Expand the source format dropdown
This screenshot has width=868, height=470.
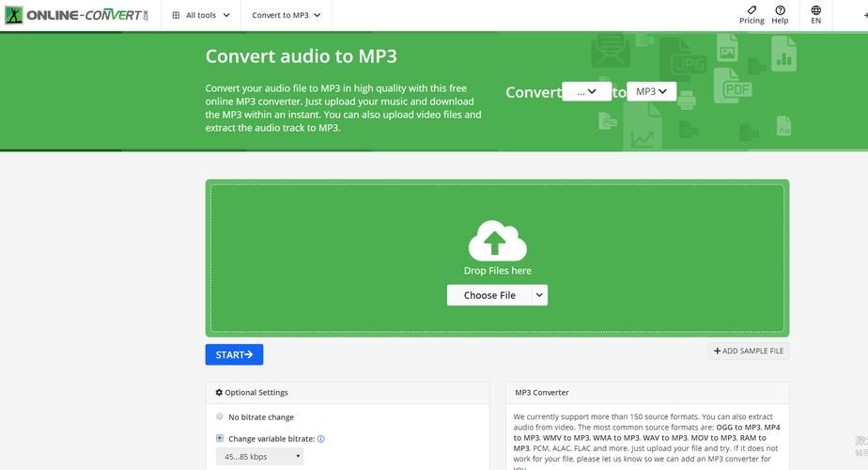586,91
